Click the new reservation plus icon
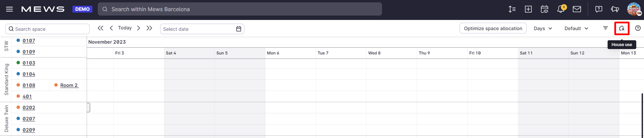The width and height of the screenshot is (644, 138). 528,9
